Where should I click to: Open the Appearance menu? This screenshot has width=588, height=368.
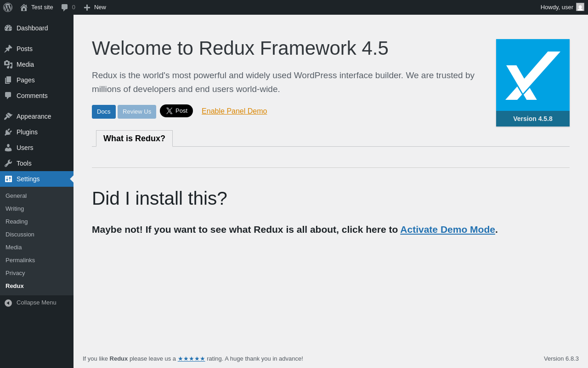(34, 116)
